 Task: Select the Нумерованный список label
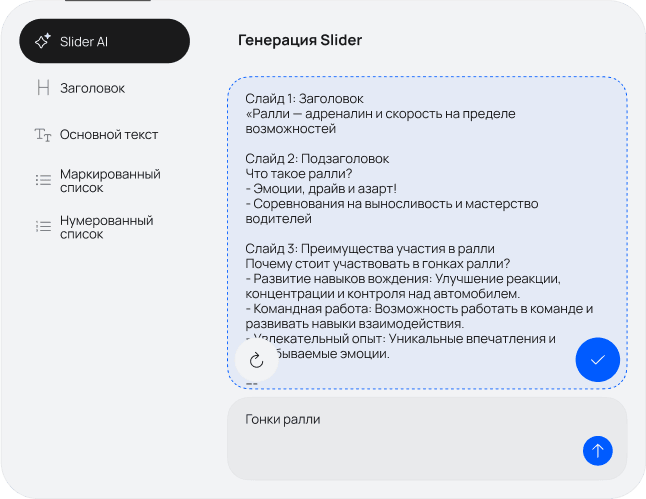tap(106, 227)
